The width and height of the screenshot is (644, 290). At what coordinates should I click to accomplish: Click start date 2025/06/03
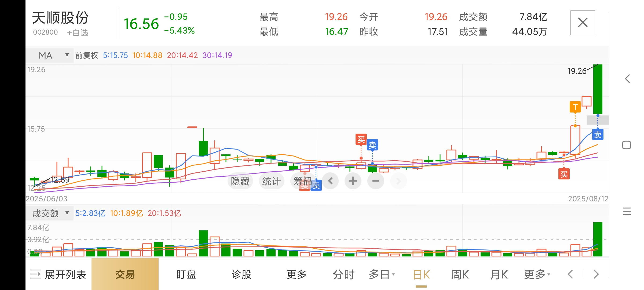click(46, 199)
